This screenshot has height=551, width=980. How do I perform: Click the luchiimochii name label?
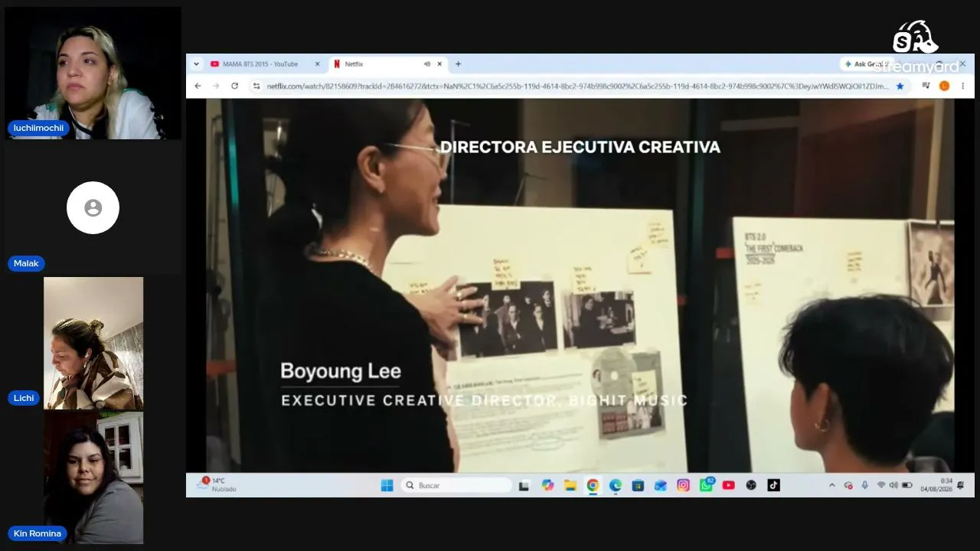[x=38, y=128]
